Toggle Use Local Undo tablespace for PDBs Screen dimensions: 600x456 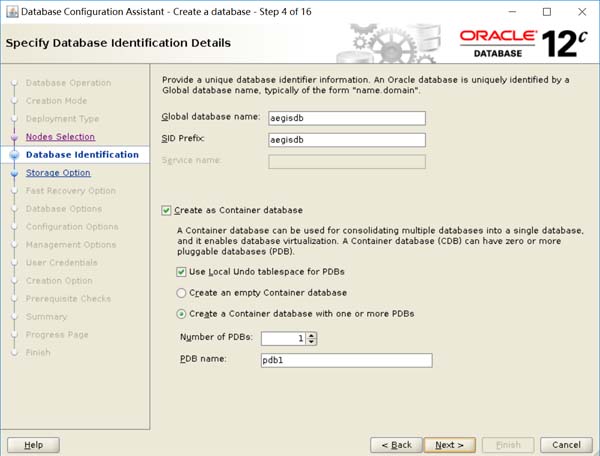pyautogui.click(x=181, y=272)
